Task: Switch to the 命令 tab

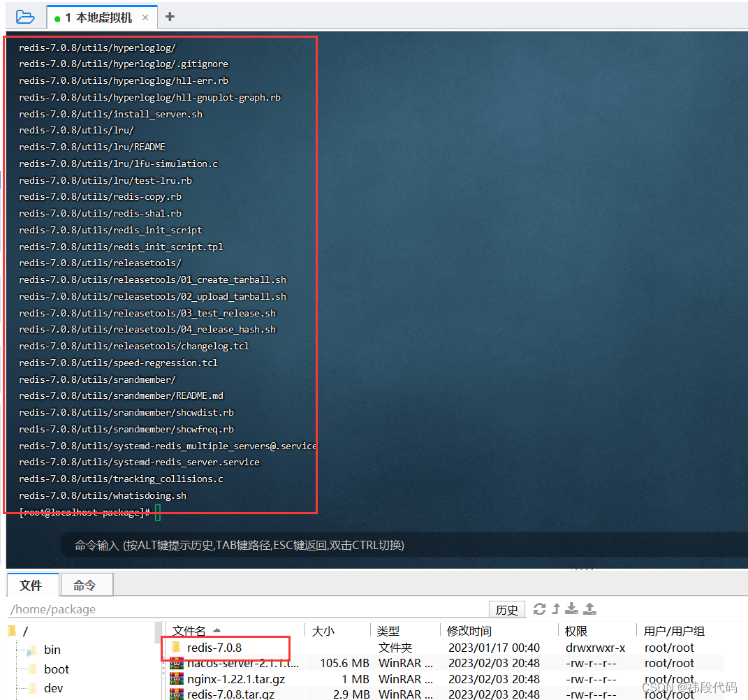Action: coord(85,585)
